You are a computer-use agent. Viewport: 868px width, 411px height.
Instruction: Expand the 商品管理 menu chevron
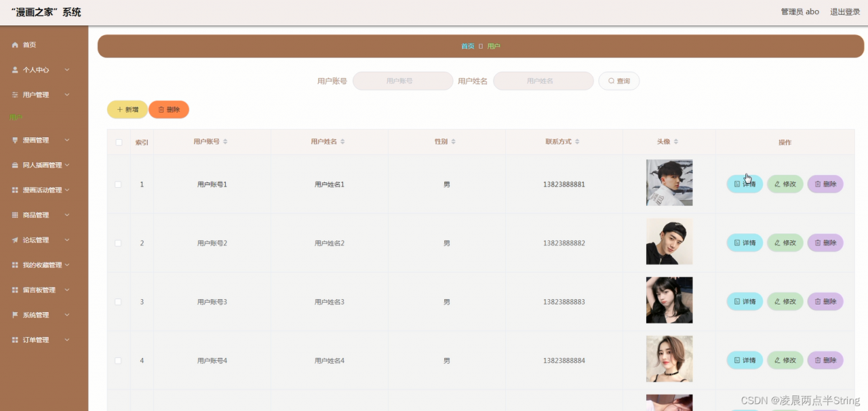tap(67, 215)
